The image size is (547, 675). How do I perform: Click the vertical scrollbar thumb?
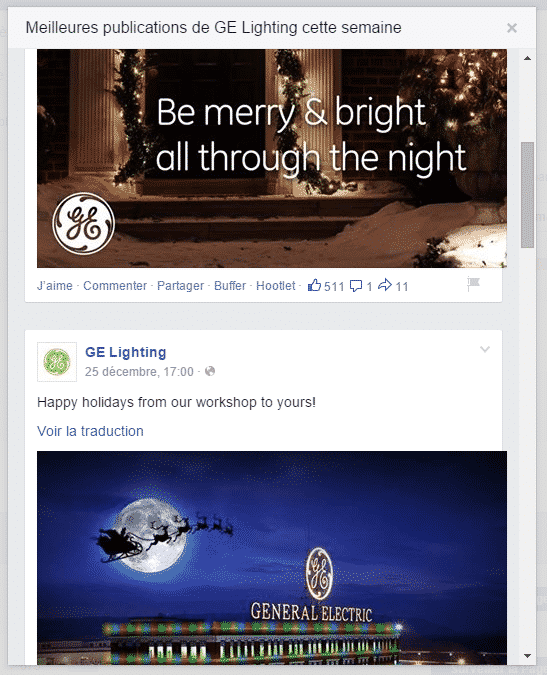527,195
